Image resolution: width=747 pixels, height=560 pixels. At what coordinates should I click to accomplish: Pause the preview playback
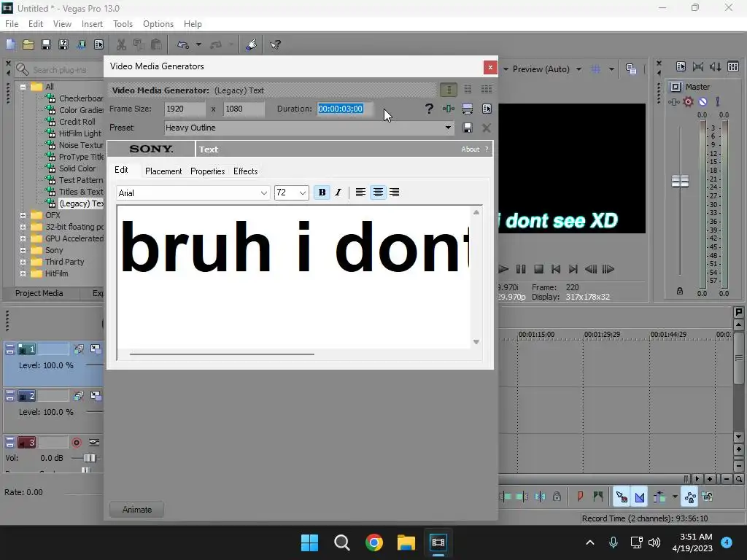(x=521, y=269)
